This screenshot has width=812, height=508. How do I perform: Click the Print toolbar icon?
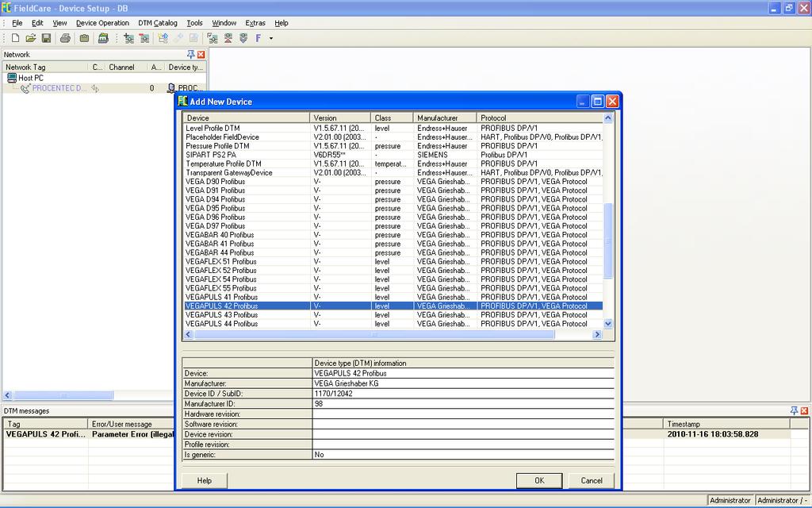65,38
